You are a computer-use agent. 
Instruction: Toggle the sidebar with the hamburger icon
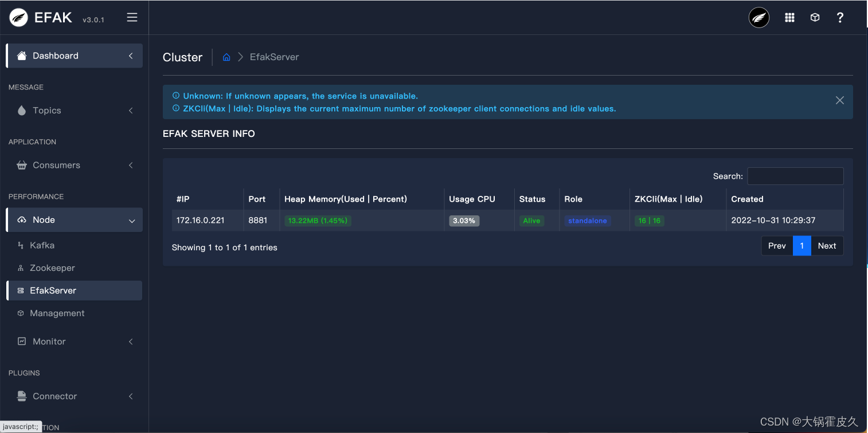click(x=132, y=17)
